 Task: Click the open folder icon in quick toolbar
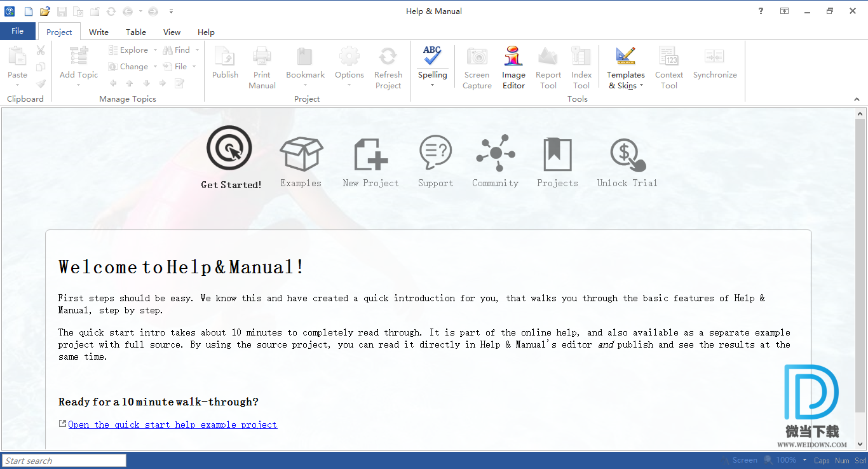44,11
